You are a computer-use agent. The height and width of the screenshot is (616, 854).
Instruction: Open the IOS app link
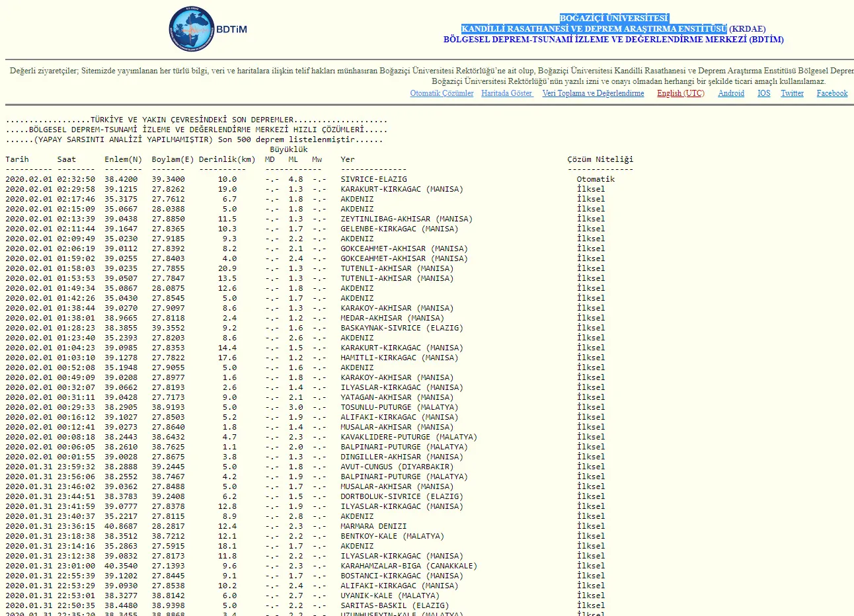pos(763,93)
